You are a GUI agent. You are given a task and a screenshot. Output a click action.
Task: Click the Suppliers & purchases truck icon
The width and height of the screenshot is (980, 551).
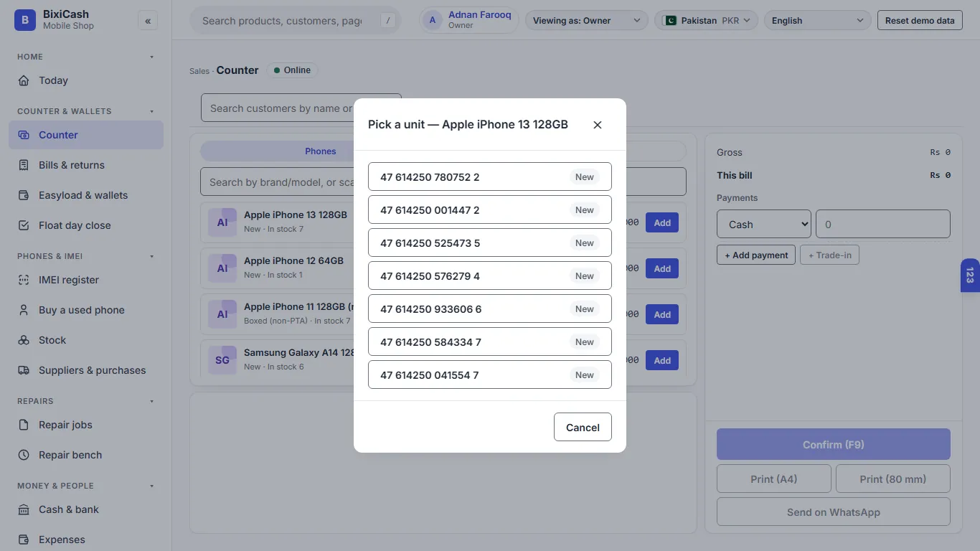click(24, 370)
